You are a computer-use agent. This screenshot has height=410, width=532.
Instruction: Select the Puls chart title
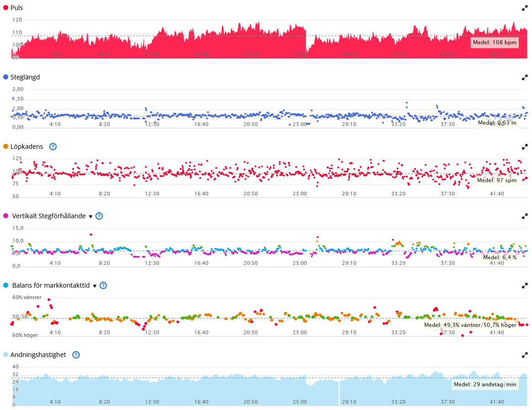[16, 8]
